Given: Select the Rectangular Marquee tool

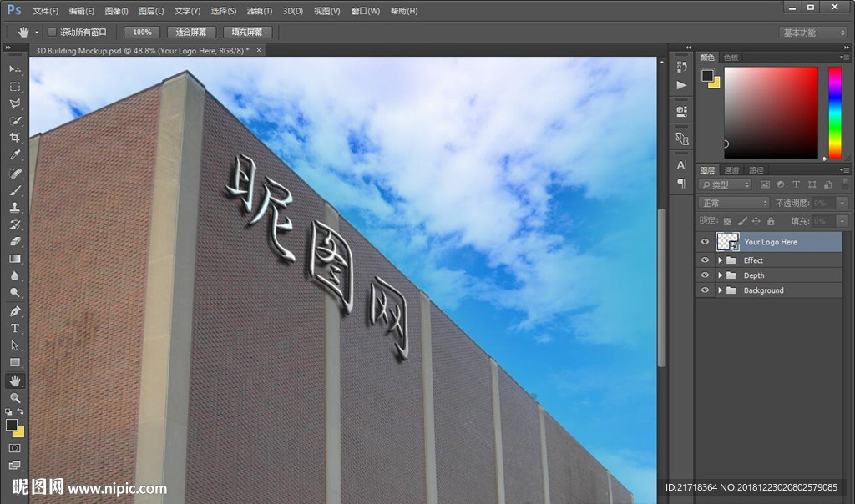Looking at the screenshot, I should 15,87.
